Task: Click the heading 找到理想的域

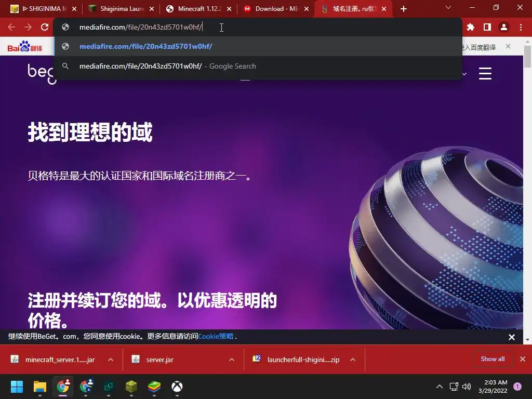Action: tap(90, 132)
